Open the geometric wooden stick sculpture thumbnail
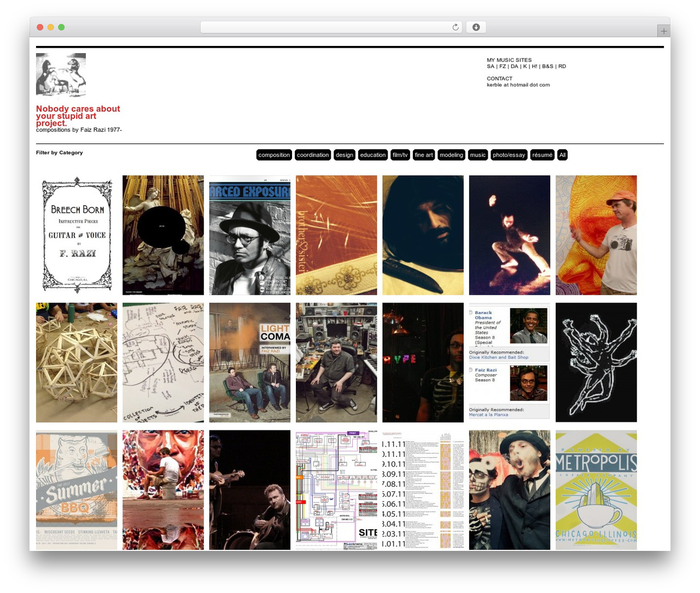This screenshot has width=700, height=593. (x=77, y=363)
